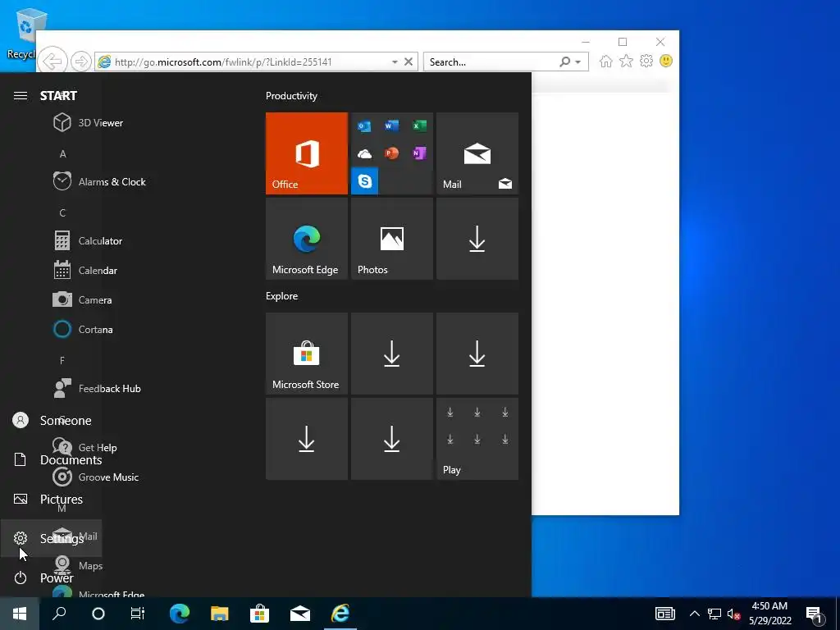Switch to Internet Explorer on taskbar
The image size is (840, 630).
pos(340,614)
